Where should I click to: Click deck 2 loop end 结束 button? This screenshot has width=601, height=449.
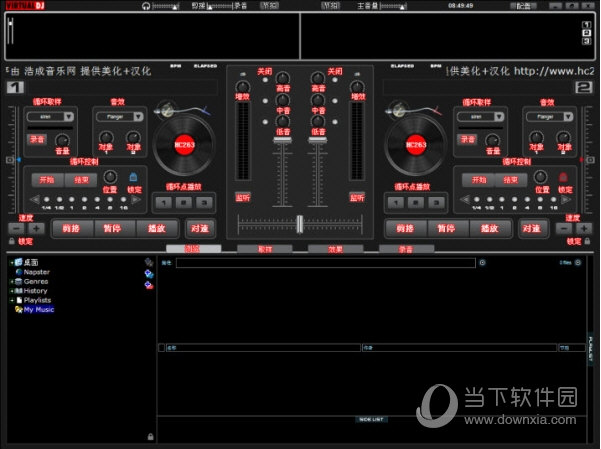point(511,180)
